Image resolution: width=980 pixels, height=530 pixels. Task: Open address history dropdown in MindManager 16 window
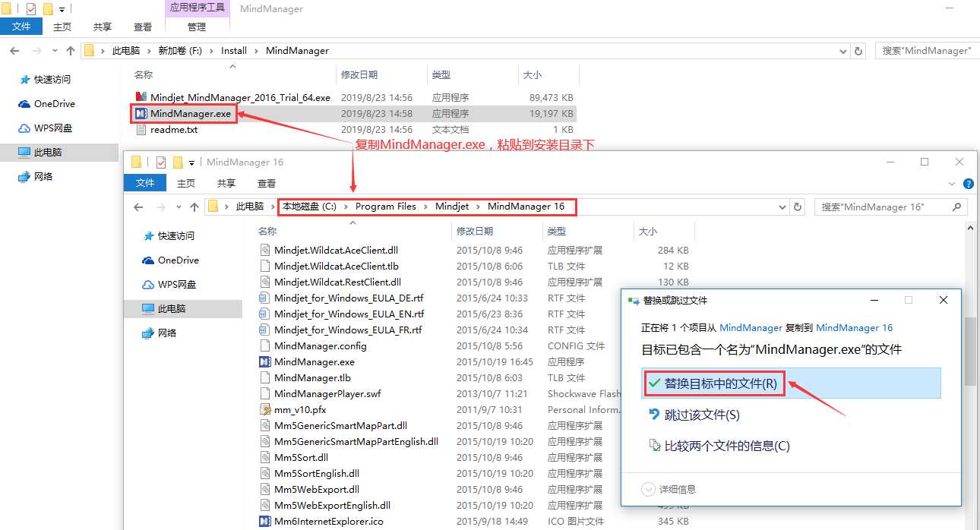pyautogui.click(x=782, y=207)
